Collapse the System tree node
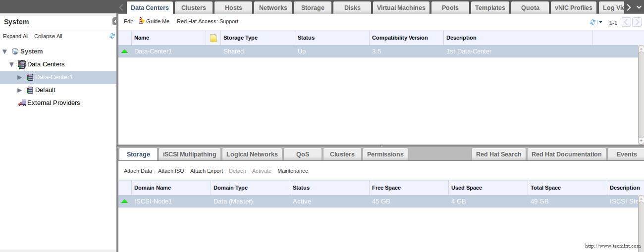Screen dimensions: 644x252 5,51
